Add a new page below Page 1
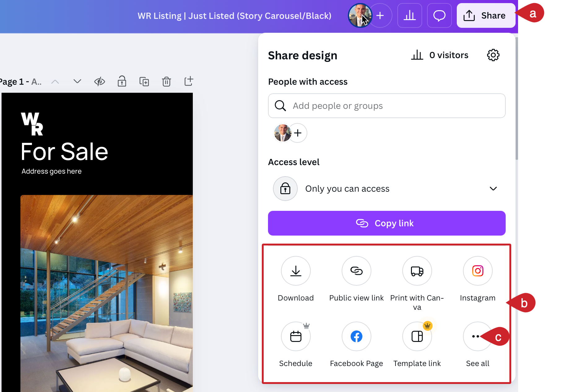Viewport: 562px width, 392px height. coord(188,81)
